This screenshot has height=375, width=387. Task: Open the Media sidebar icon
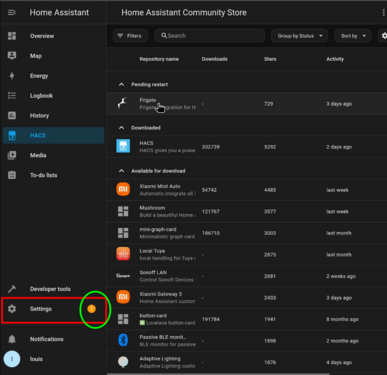click(12, 155)
